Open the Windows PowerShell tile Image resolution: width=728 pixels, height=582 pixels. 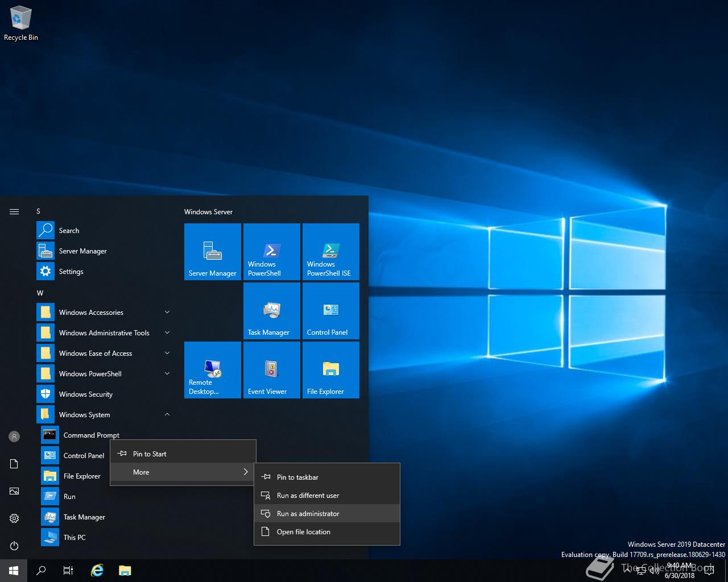click(272, 252)
